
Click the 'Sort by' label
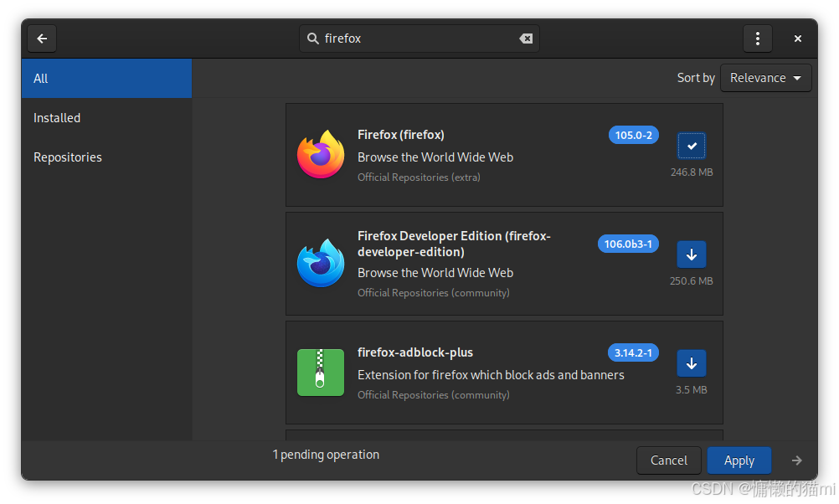[x=696, y=78]
